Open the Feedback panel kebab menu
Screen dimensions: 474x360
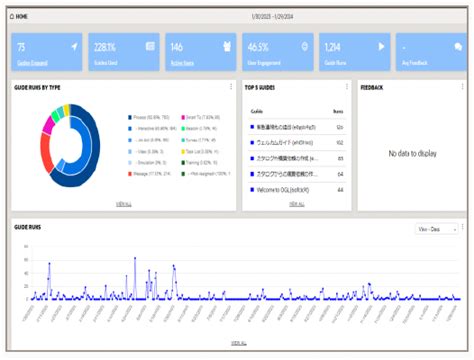(x=462, y=87)
